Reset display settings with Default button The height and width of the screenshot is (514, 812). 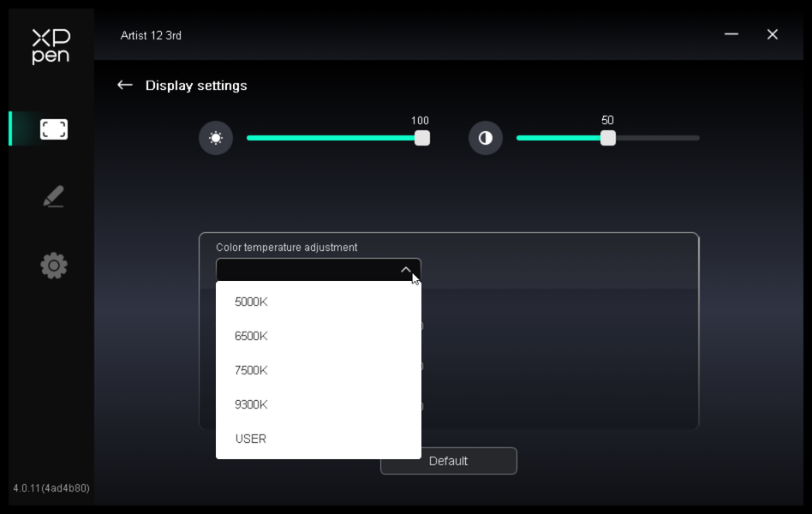(449, 461)
